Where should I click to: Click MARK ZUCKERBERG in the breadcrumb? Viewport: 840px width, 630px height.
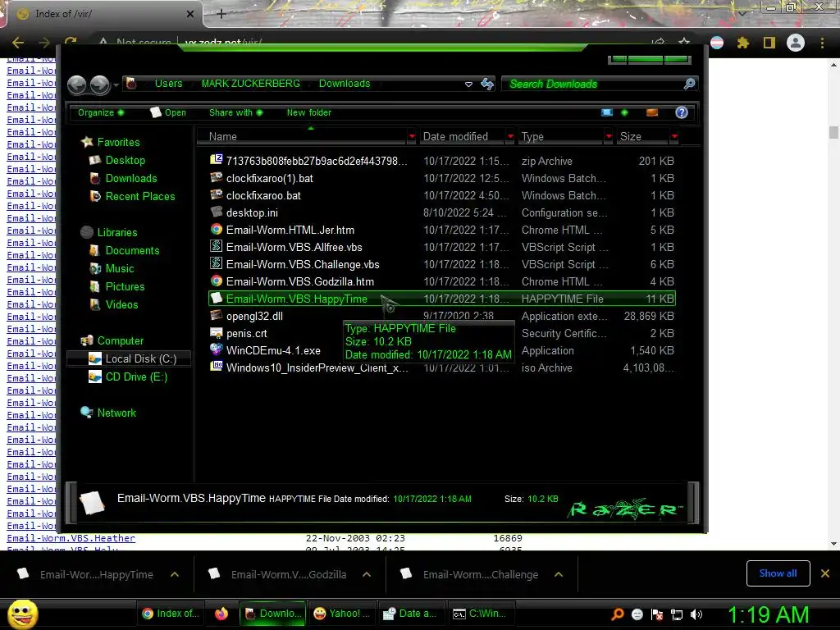251,84
